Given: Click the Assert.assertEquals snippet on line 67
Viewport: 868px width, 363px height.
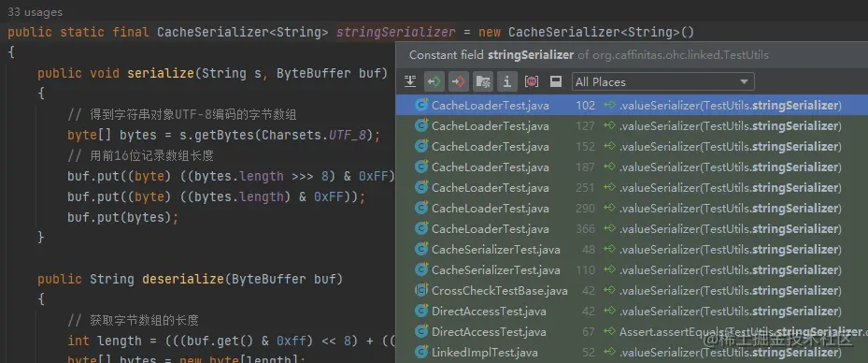Looking at the screenshot, I should [744, 331].
